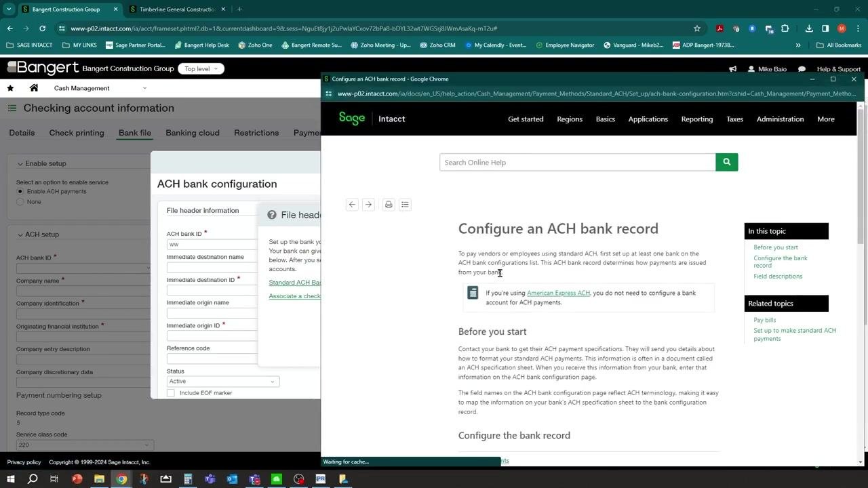The width and height of the screenshot is (868, 488).
Task: Open the Status dropdown set to Active
Action: click(223, 382)
